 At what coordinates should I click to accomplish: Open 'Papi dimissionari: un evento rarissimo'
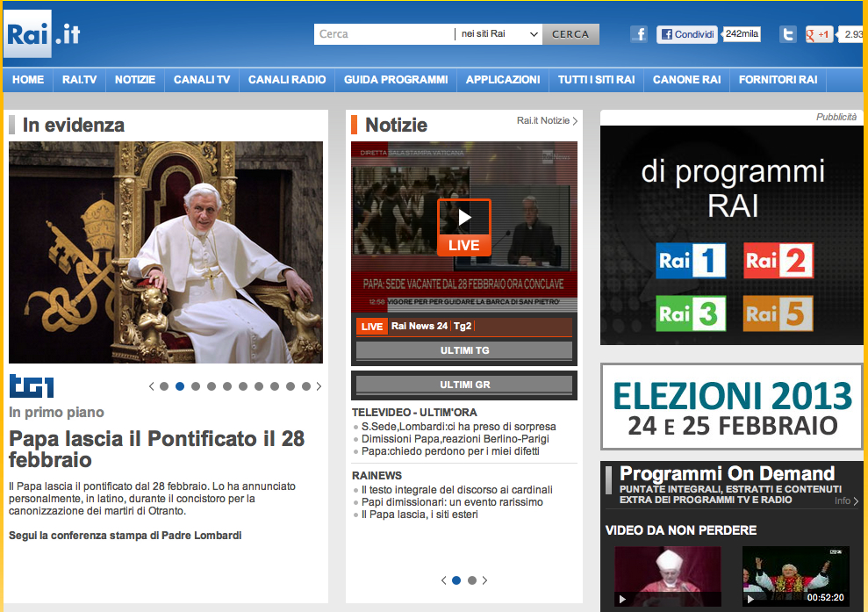coord(452,501)
